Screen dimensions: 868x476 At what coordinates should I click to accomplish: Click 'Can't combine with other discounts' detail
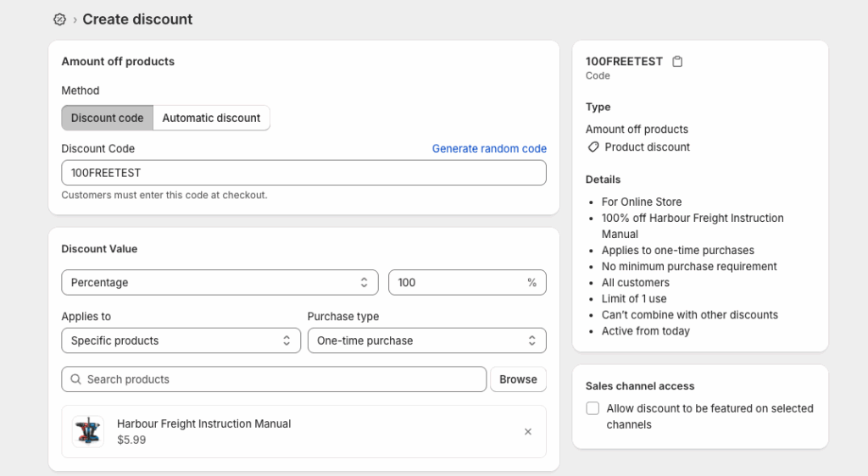click(690, 315)
